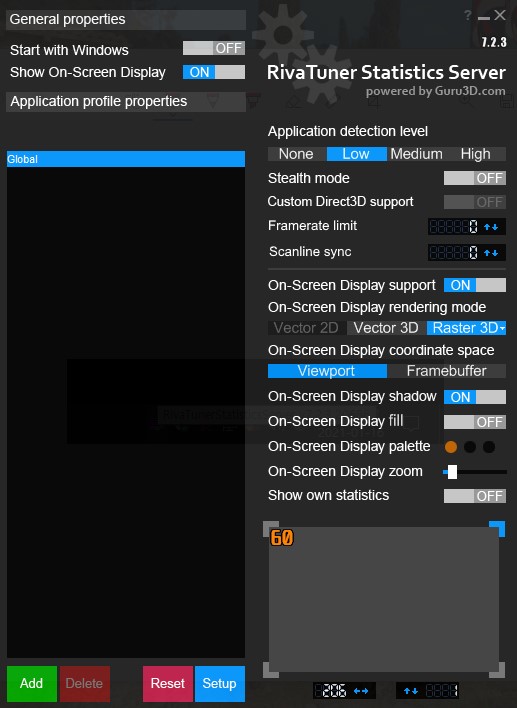This screenshot has width=517, height=708.
Task: Select bottom-right corner anchor of OSD preview
Action: tap(497, 670)
